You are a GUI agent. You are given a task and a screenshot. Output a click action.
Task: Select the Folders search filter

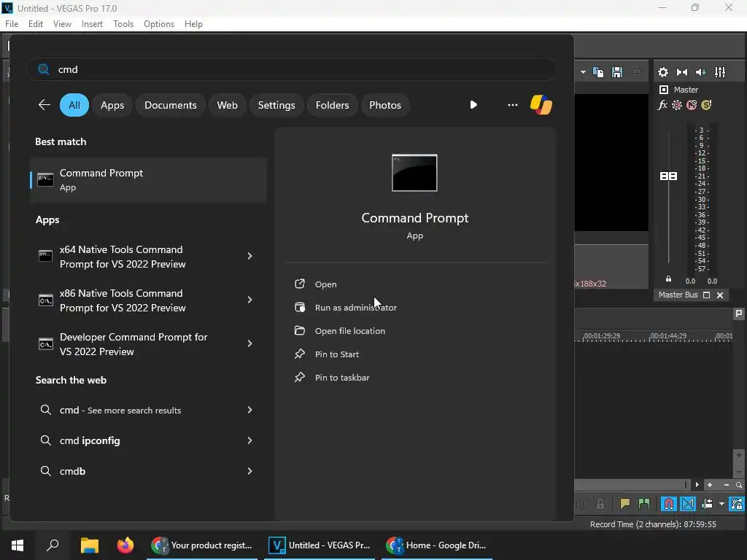point(332,105)
